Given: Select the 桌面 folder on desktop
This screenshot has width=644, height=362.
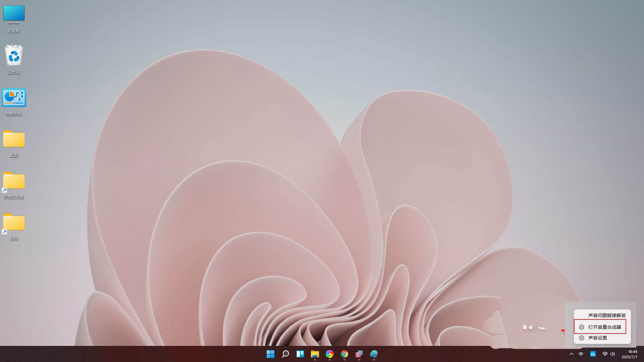Looking at the screenshot, I should [14, 143].
